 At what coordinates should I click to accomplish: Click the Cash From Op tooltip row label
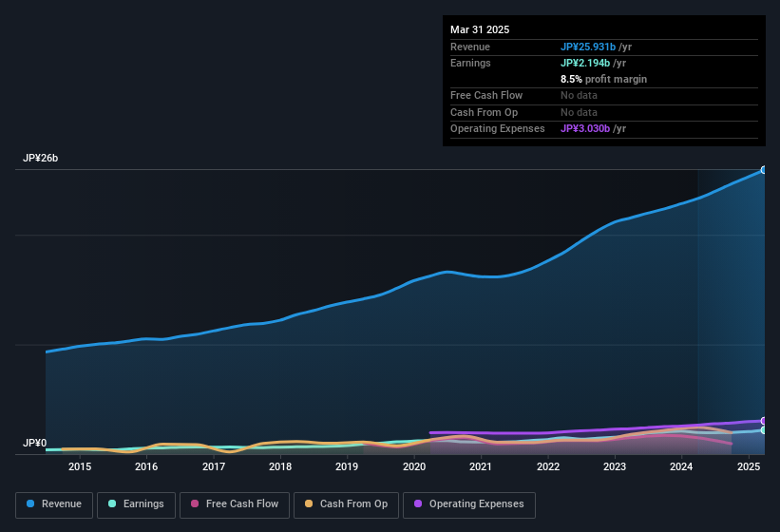click(484, 112)
